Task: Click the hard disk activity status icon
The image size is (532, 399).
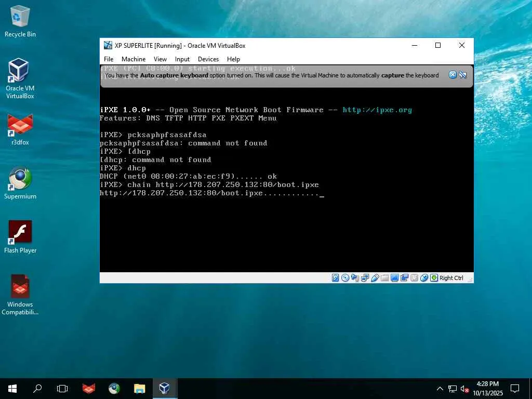Action: pyautogui.click(x=335, y=278)
